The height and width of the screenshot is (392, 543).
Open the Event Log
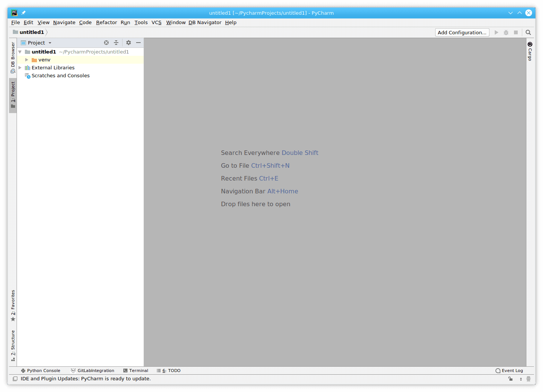[x=512, y=371]
